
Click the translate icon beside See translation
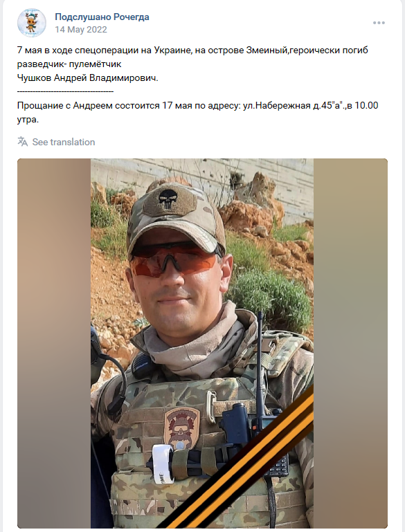(22, 142)
